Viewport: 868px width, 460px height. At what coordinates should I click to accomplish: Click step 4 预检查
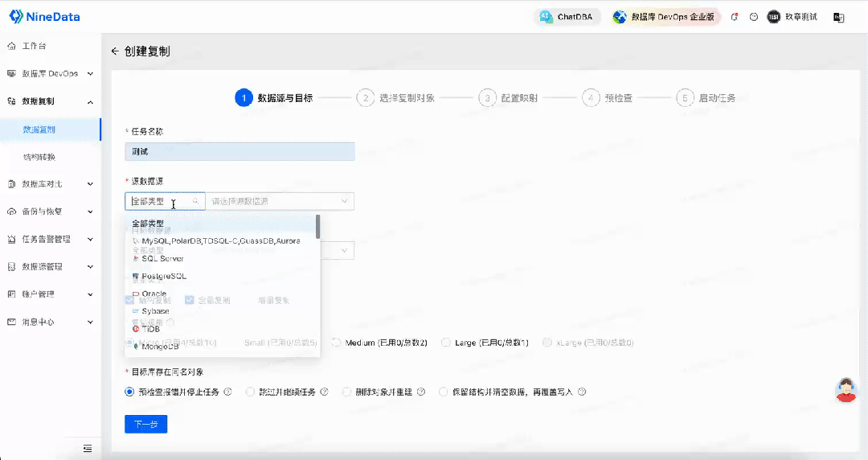(x=608, y=98)
